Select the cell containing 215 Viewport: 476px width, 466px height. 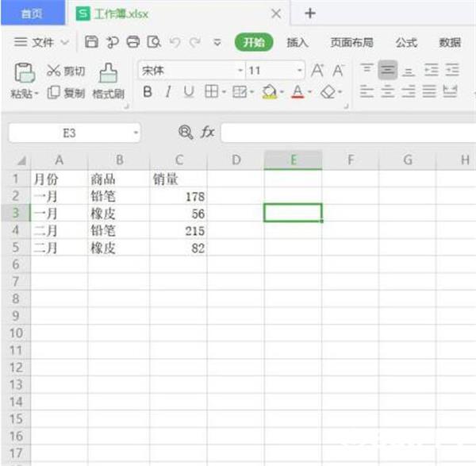178,231
